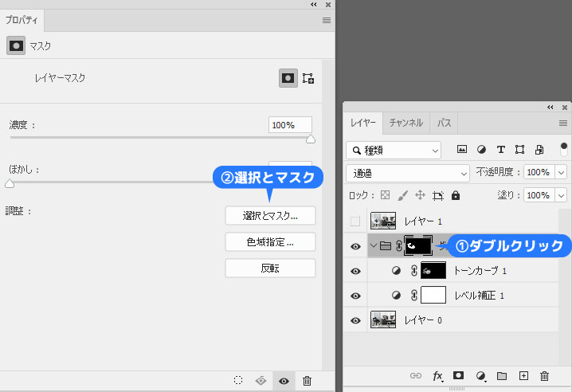Switch to the チャンネル tab
The image size is (572, 392).
[x=406, y=123]
